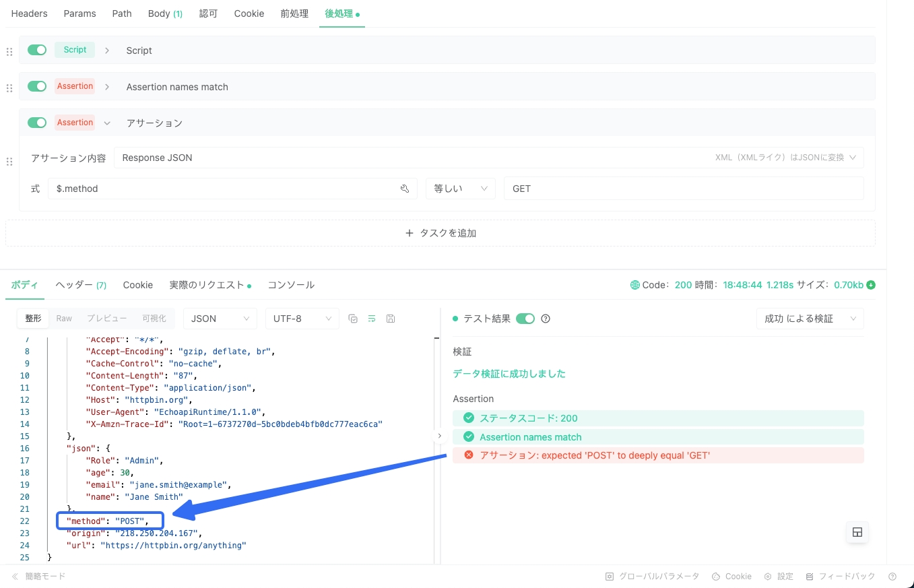Click the help circle icon in the bottom right
914x588 pixels.
tap(892, 577)
